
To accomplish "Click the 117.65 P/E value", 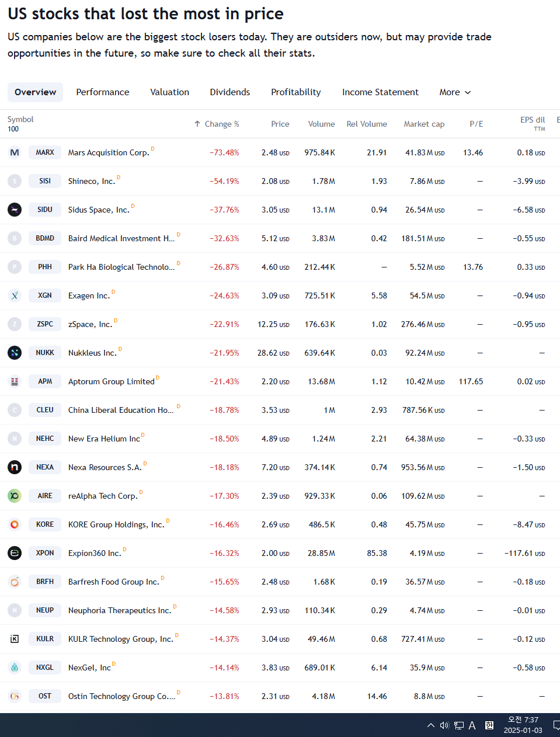I will coord(471,381).
